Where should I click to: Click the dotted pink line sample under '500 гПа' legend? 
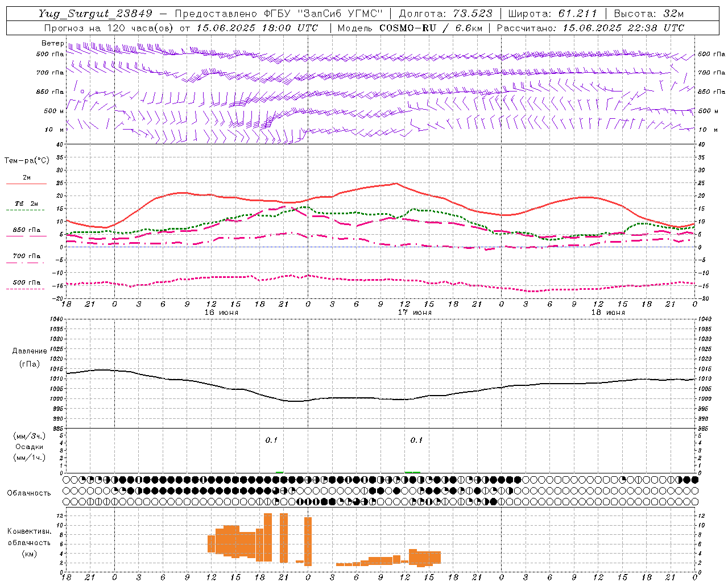point(26,289)
